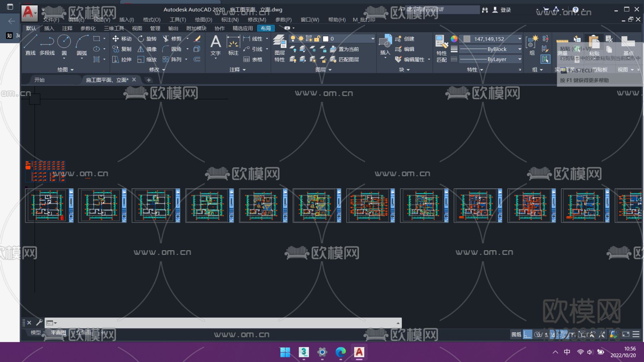Add a new drawing tab with plus
This screenshot has width=644, height=362.
click(x=149, y=80)
